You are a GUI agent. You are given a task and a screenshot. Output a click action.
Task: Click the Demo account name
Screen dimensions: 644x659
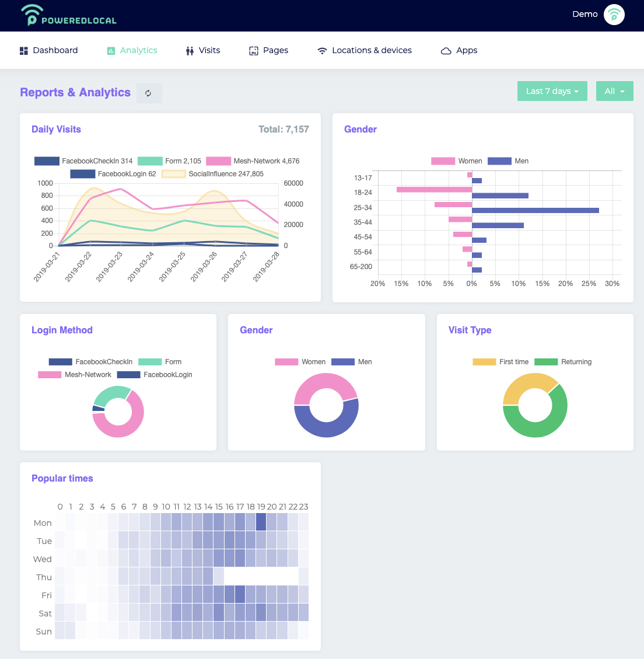[584, 14]
